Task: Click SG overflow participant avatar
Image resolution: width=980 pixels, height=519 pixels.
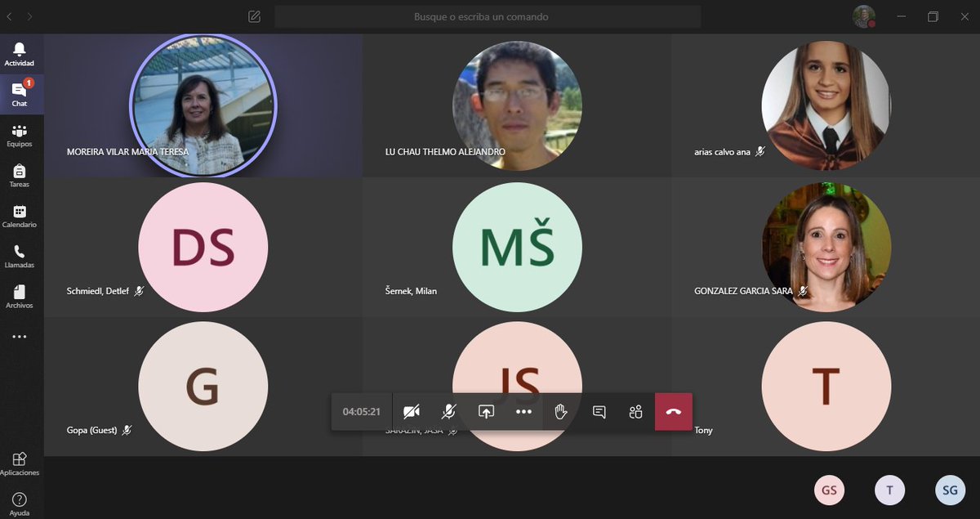Action: coord(950,490)
